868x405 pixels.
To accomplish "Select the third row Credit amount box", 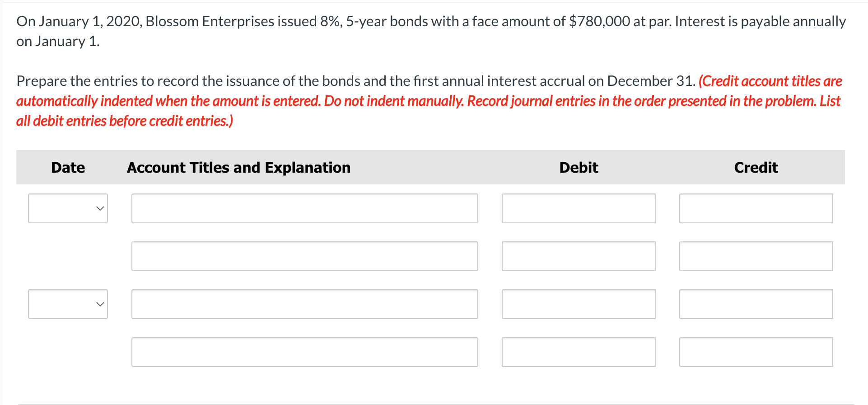I will pyautogui.click(x=756, y=304).
